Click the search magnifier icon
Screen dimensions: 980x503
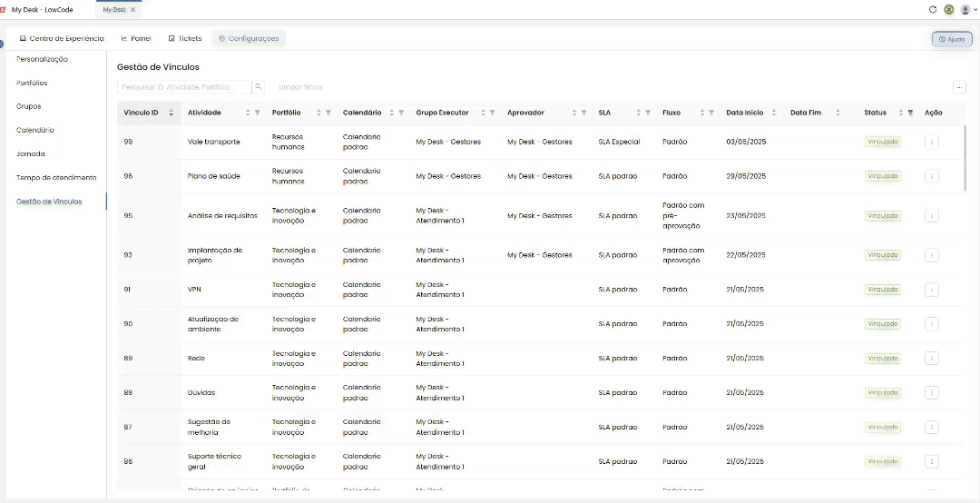(259, 87)
